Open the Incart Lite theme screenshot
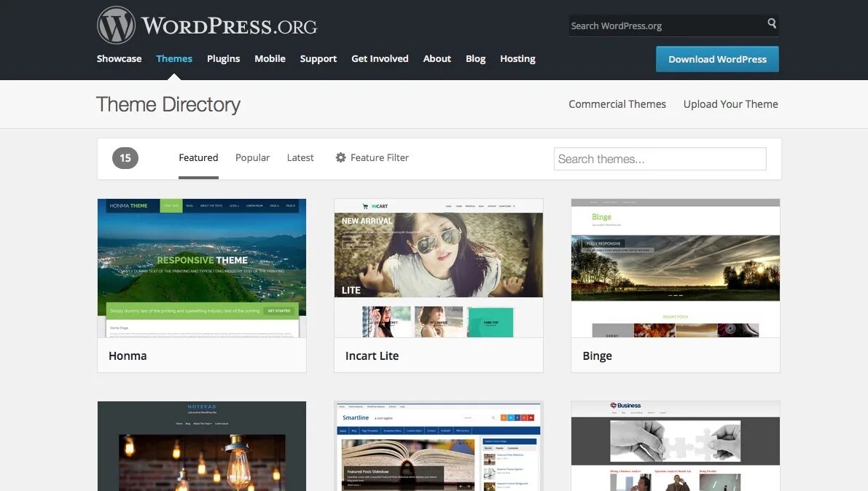 [439, 268]
